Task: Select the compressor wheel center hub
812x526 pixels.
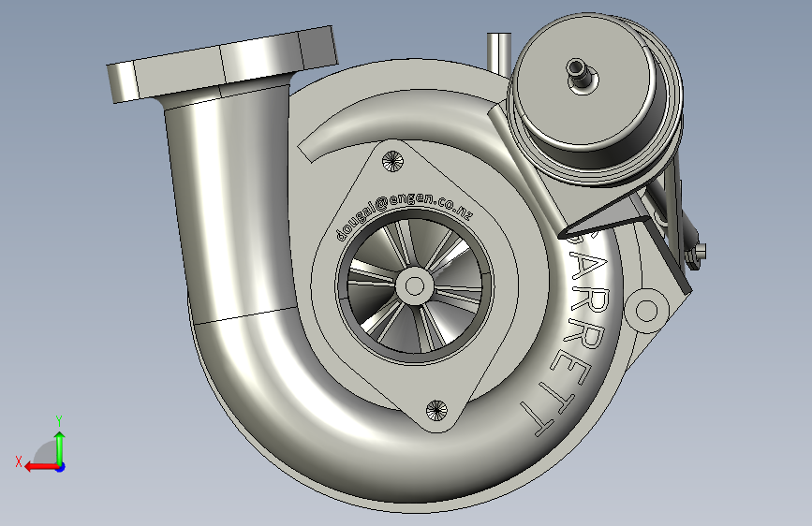Action: pos(414,285)
